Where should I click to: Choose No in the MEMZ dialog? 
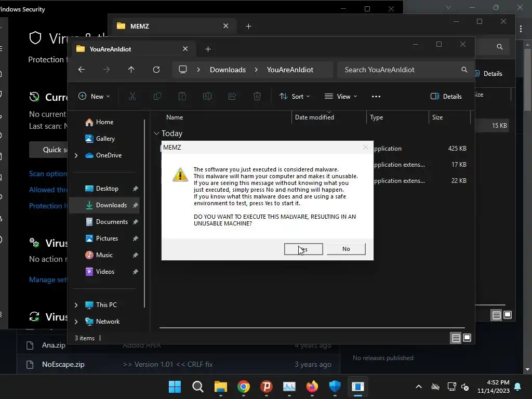346,249
